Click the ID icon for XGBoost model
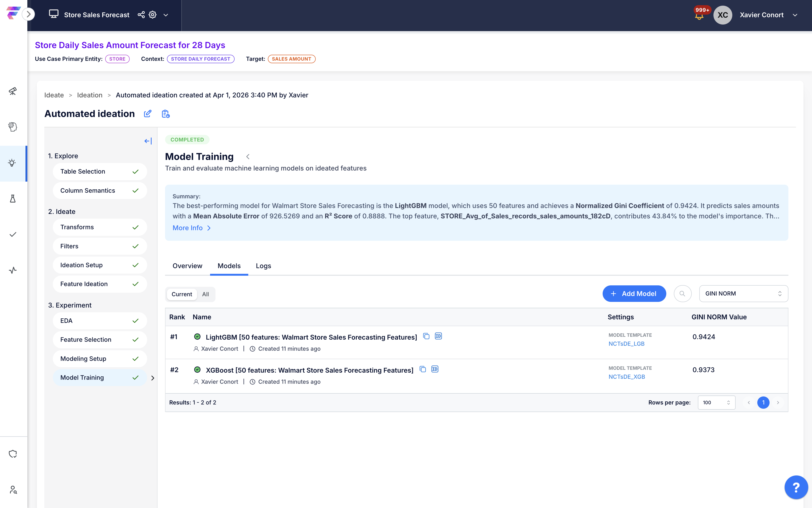The height and width of the screenshot is (508, 812). tap(435, 369)
